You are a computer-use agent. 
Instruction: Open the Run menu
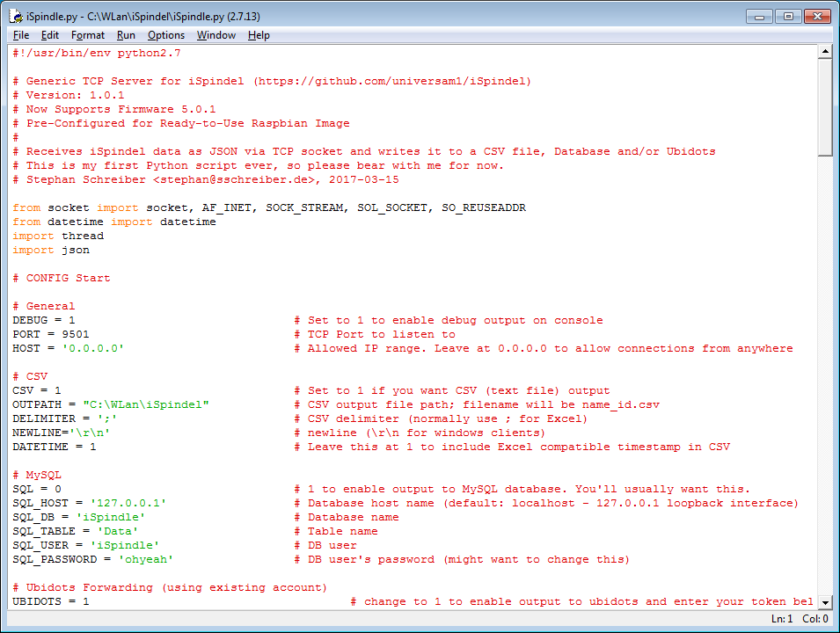pos(126,35)
